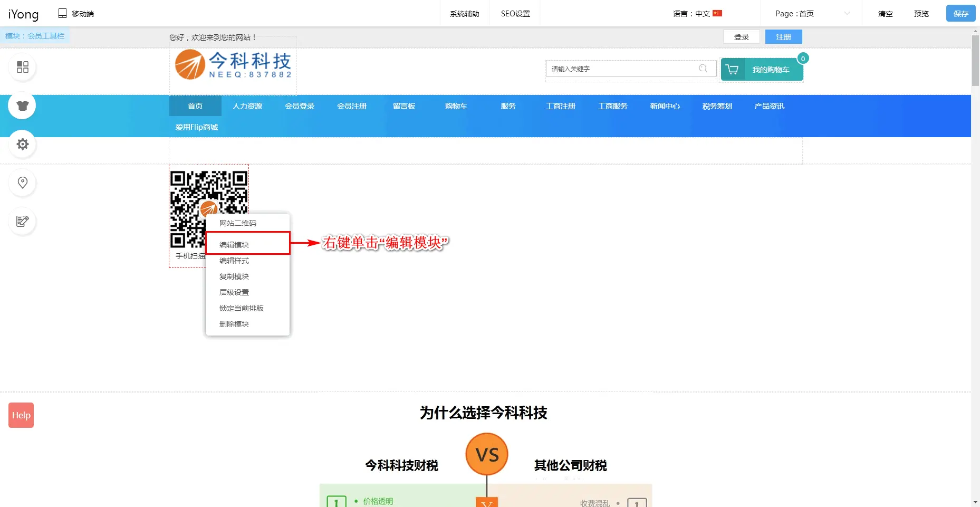Open the gear settings icon in sidebar
Image resolution: width=980 pixels, height=507 pixels.
(22, 144)
